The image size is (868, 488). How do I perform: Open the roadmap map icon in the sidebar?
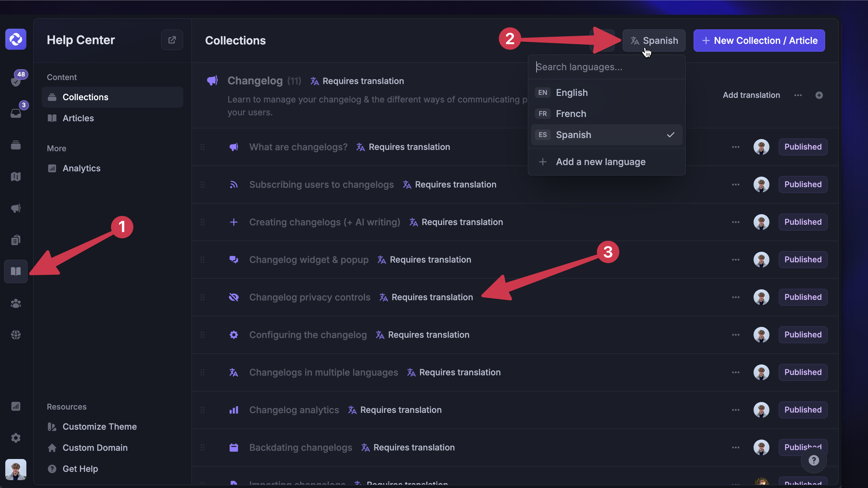pos(15,176)
